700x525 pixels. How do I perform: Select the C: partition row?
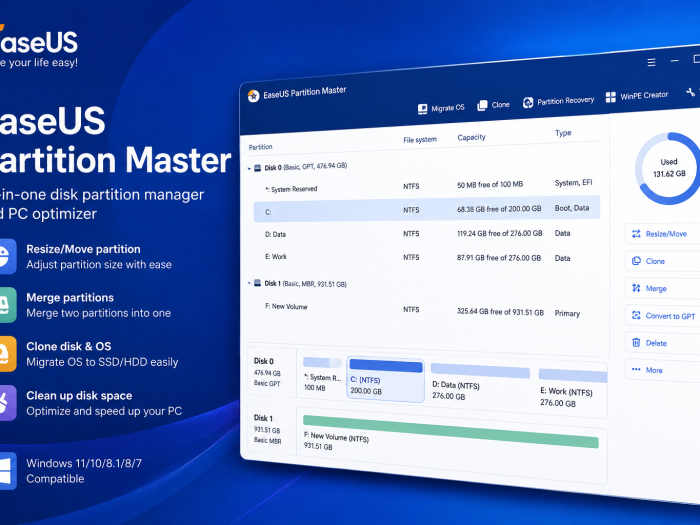click(x=427, y=209)
